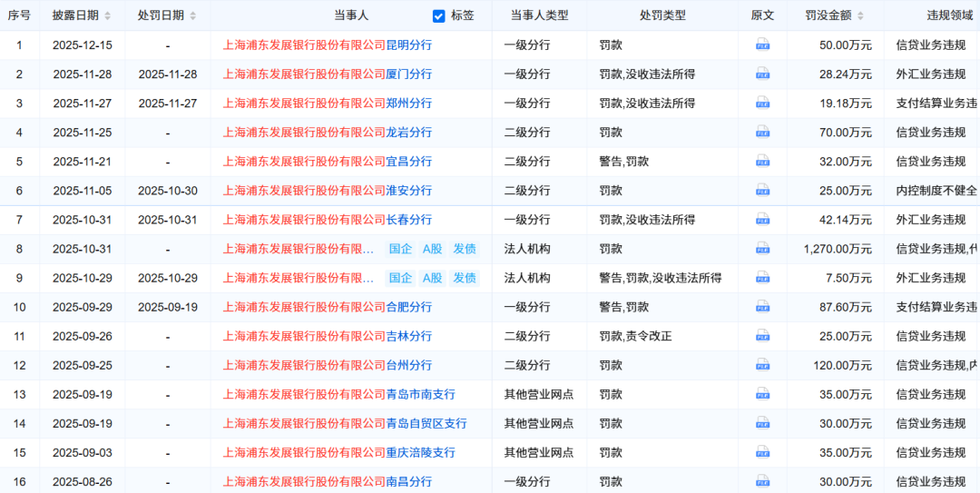Open 上海浦东发展银行 郑州分行 party link

tap(328, 103)
